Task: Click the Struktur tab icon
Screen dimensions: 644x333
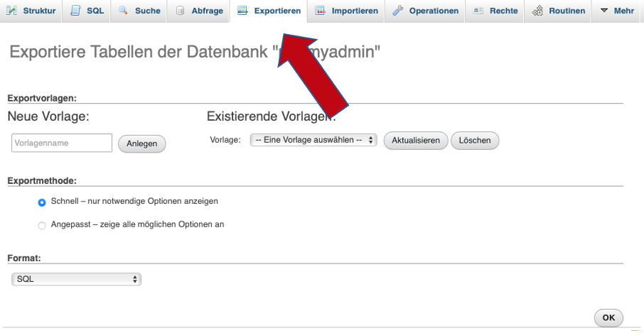Action: [x=11, y=10]
